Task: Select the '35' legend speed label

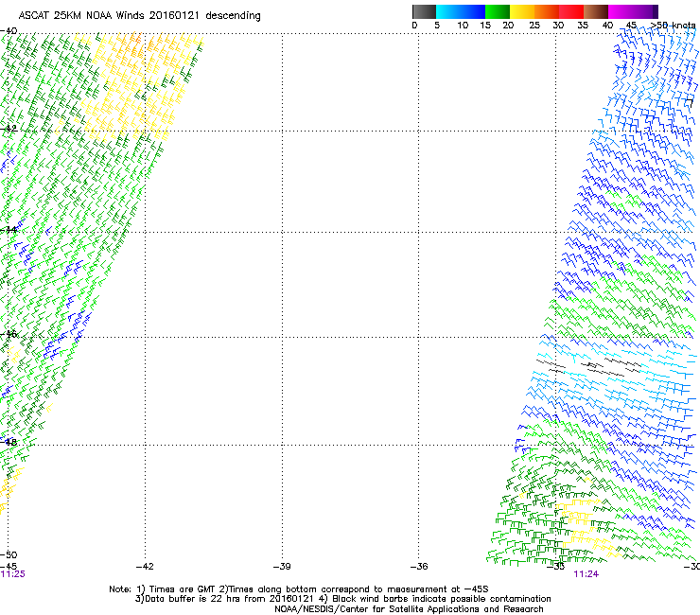Action: (583, 26)
